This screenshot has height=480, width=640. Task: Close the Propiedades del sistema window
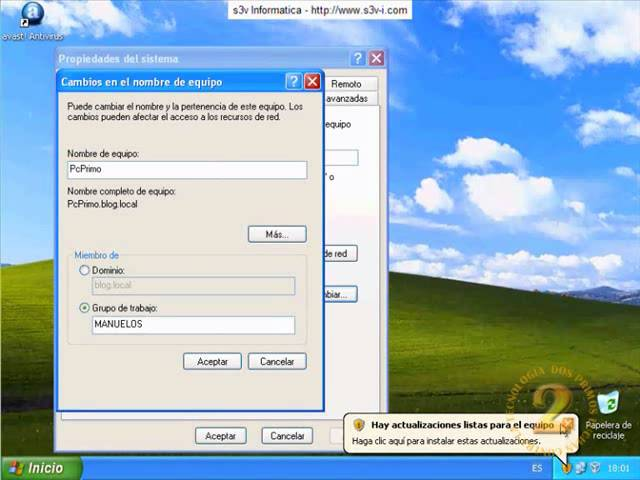pyautogui.click(x=376, y=58)
